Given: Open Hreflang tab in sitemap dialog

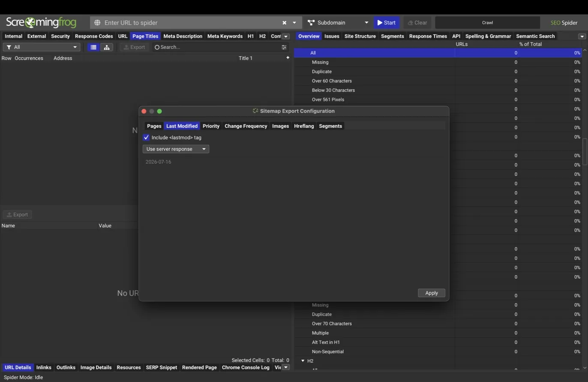Looking at the screenshot, I should 304,126.
